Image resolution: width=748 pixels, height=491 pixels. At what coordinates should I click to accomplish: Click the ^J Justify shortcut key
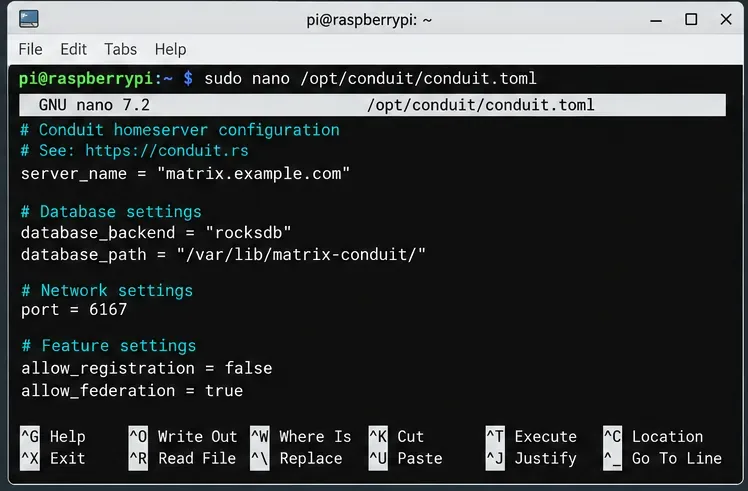click(495, 458)
